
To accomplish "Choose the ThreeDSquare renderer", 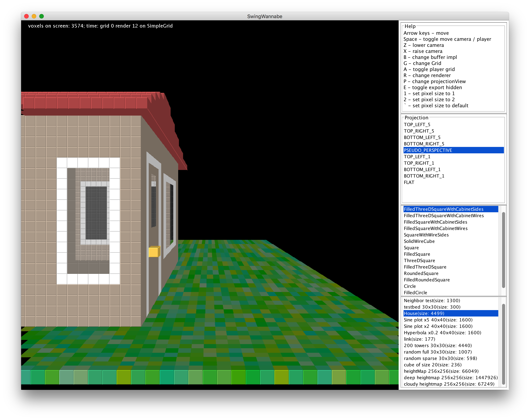I will [x=451, y=260].
